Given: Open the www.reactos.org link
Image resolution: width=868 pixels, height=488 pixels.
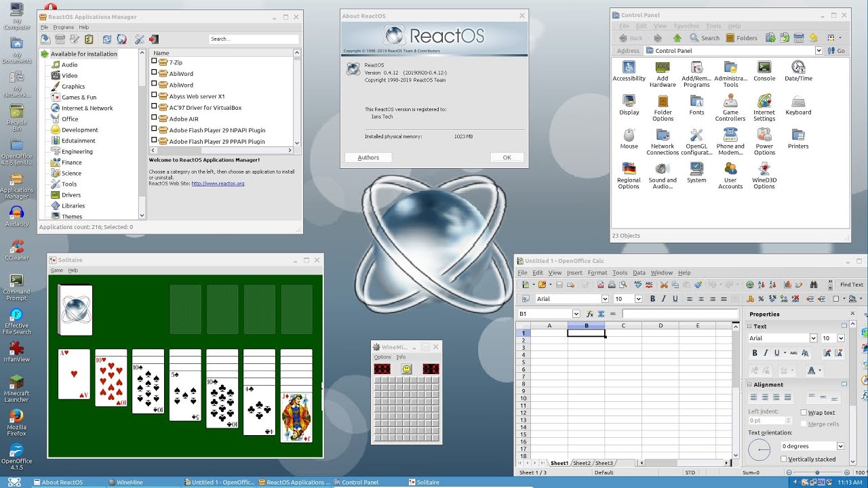Looking at the screenshot, I should point(218,184).
